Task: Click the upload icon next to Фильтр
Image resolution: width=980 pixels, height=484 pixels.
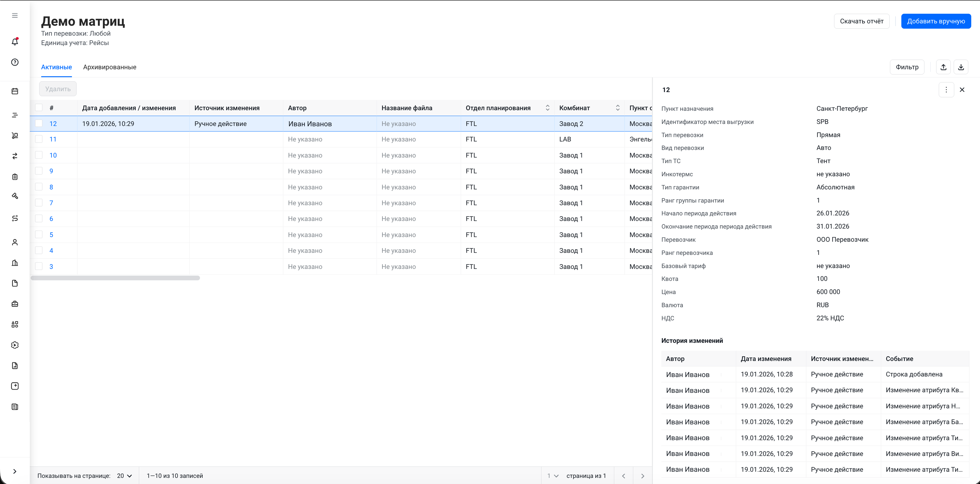Action: (943, 67)
